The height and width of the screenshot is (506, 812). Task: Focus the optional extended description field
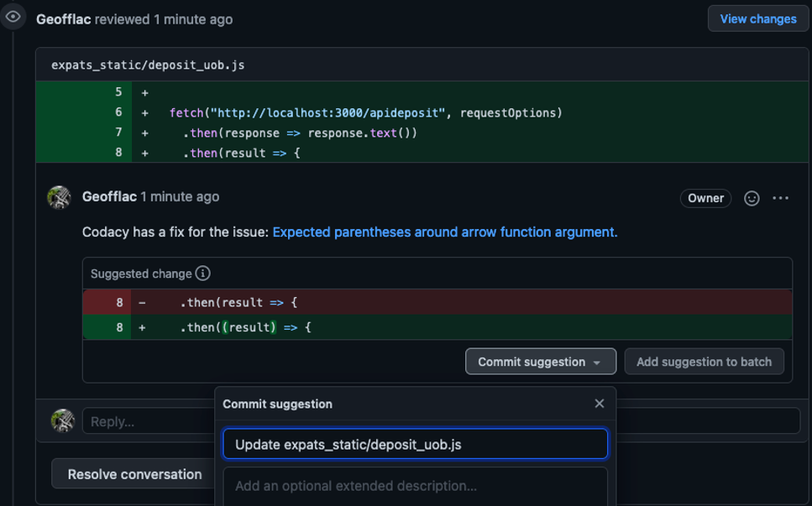[x=416, y=487]
